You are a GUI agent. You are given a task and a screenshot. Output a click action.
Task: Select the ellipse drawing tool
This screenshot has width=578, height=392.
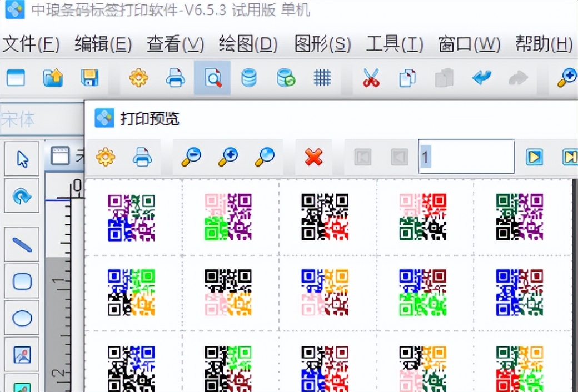(x=22, y=318)
